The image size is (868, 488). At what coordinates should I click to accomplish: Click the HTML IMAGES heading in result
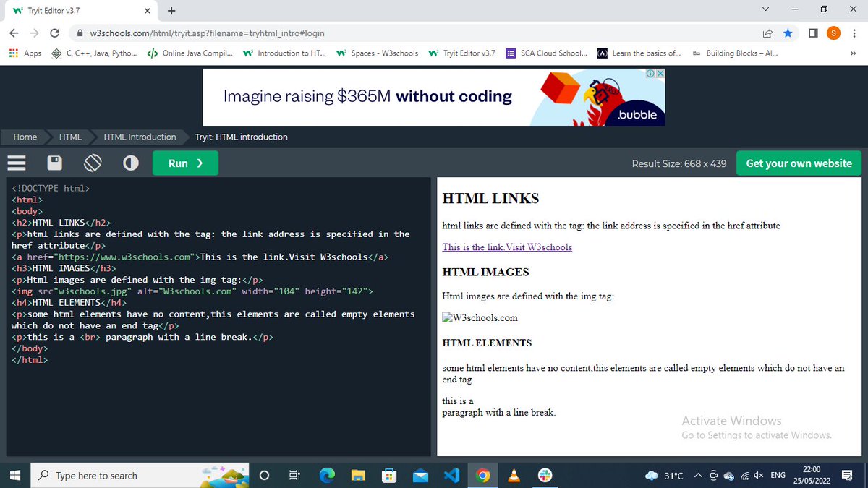point(485,273)
